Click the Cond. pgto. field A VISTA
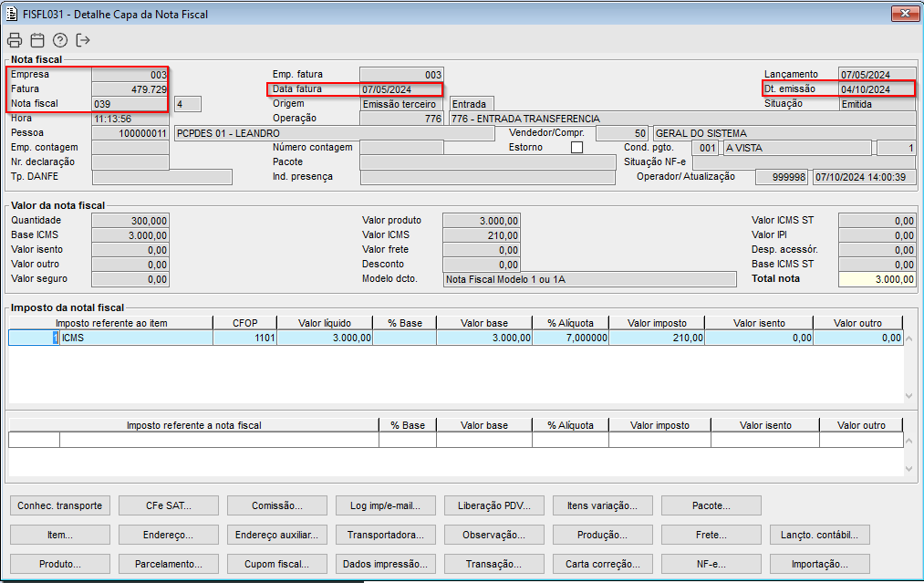 [797, 148]
